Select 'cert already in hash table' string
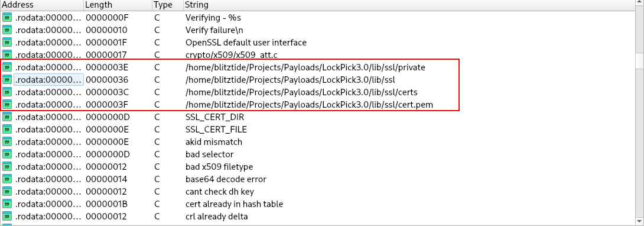This screenshot has height=226, width=644. 234,204
